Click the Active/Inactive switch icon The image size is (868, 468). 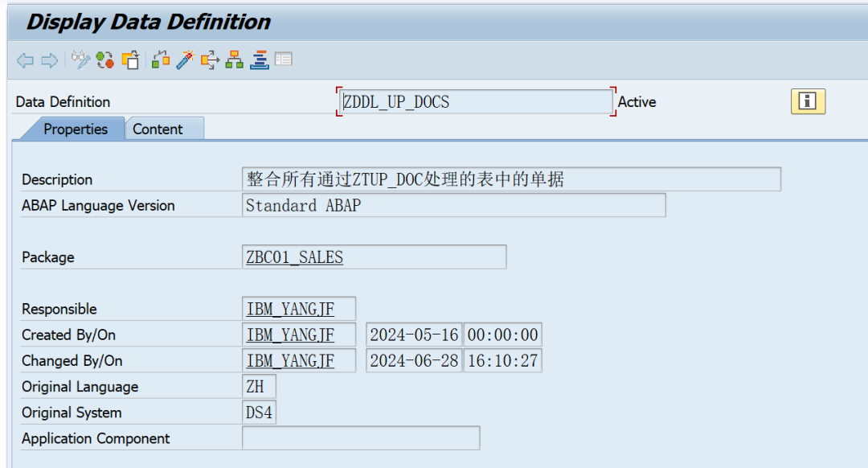click(x=104, y=60)
